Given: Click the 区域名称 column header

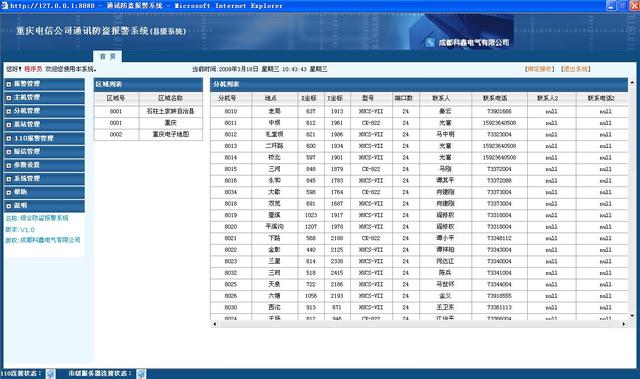Looking at the screenshot, I should point(171,98).
